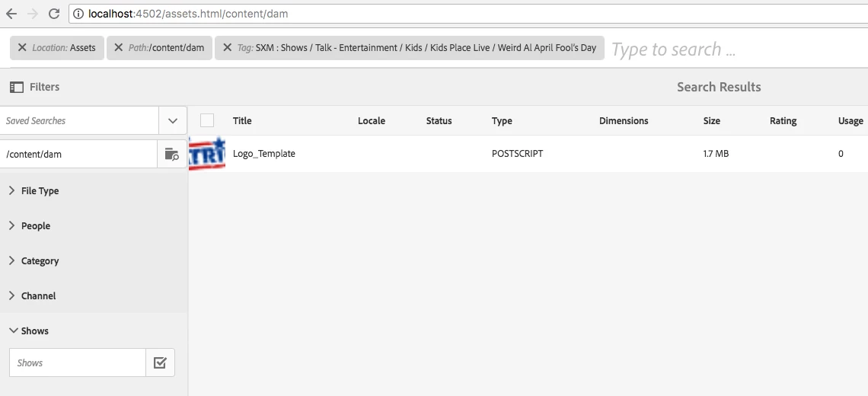Click the Filters label

[44, 87]
